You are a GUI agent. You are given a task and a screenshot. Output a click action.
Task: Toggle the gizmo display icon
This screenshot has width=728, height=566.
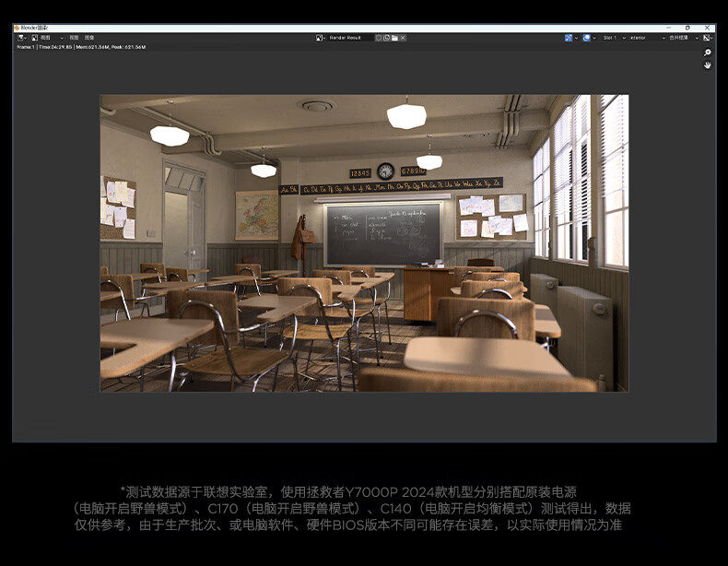(570, 38)
